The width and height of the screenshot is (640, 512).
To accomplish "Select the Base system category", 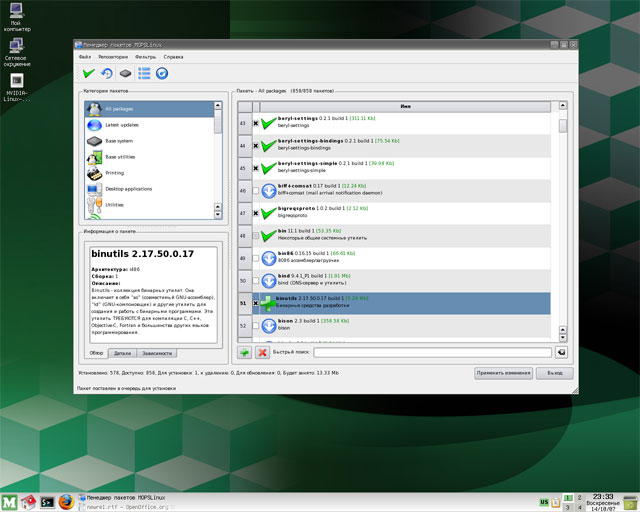I will 149,141.
